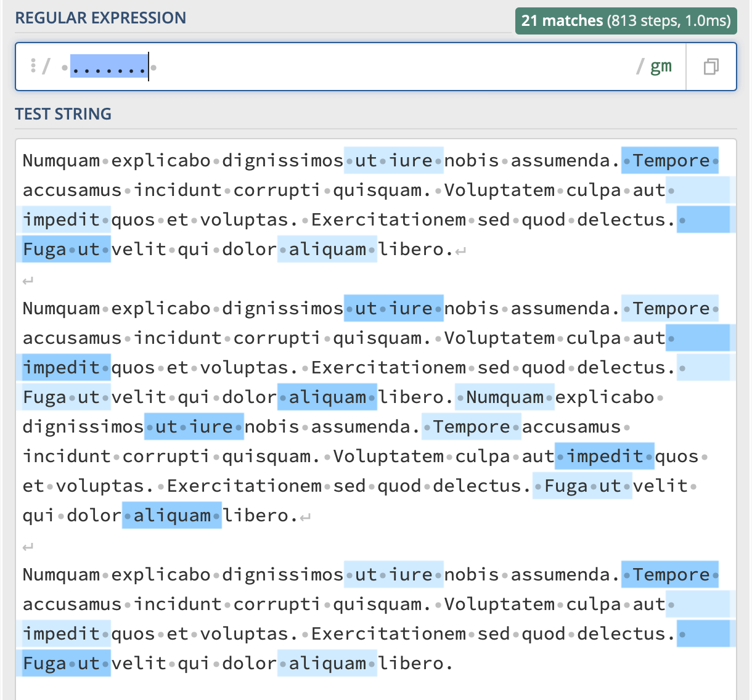This screenshot has width=752, height=700.
Task: Click the opening slash delimiter of the regex
Action: point(46,66)
